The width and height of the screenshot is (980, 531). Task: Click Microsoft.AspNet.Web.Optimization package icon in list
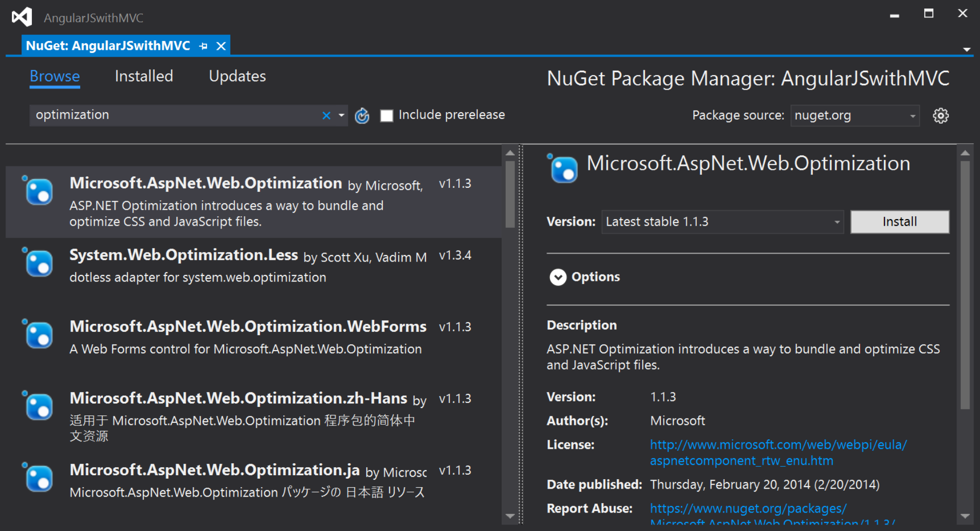pyautogui.click(x=38, y=190)
